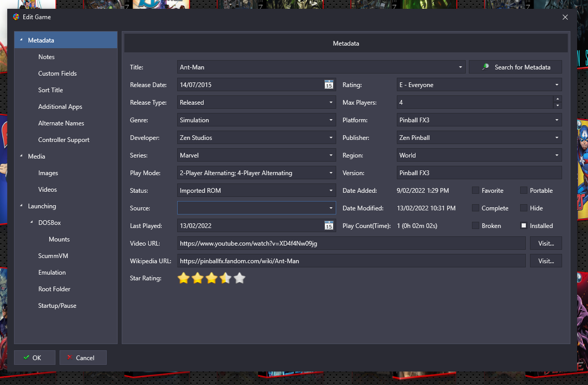Image resolution: width=588 pixels, height=385 pixels.
Task: Click the Play Count value 1 (0h 02m 02s)
Action: coord(417,226)
